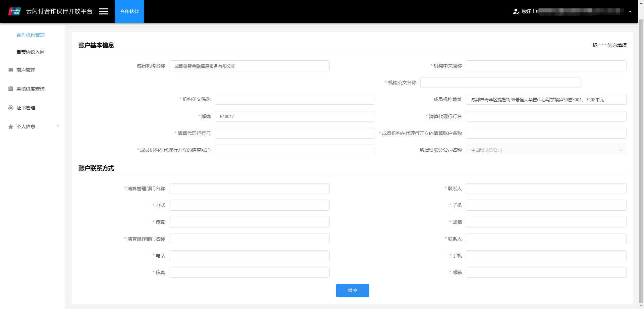Focus the last 传真 field
This screenshot has height=309, width=644.
coord(249,272)
